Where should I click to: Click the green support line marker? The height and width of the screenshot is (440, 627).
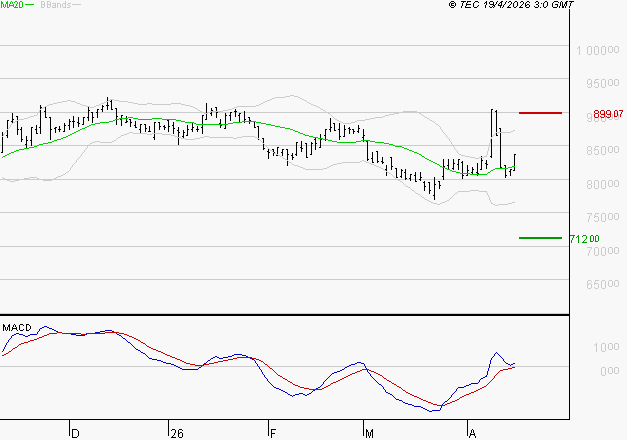[540, 238]
